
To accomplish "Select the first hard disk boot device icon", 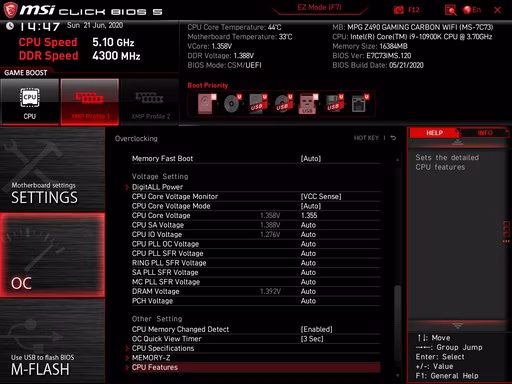I will pos(207,104).
